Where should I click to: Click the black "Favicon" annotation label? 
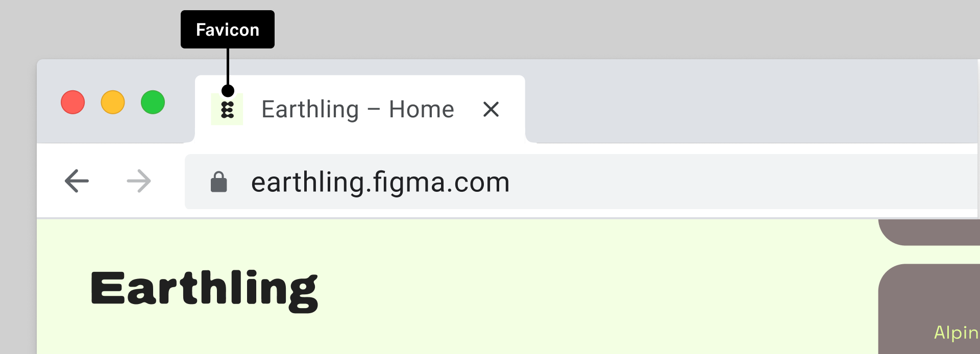tap(228, 30)
